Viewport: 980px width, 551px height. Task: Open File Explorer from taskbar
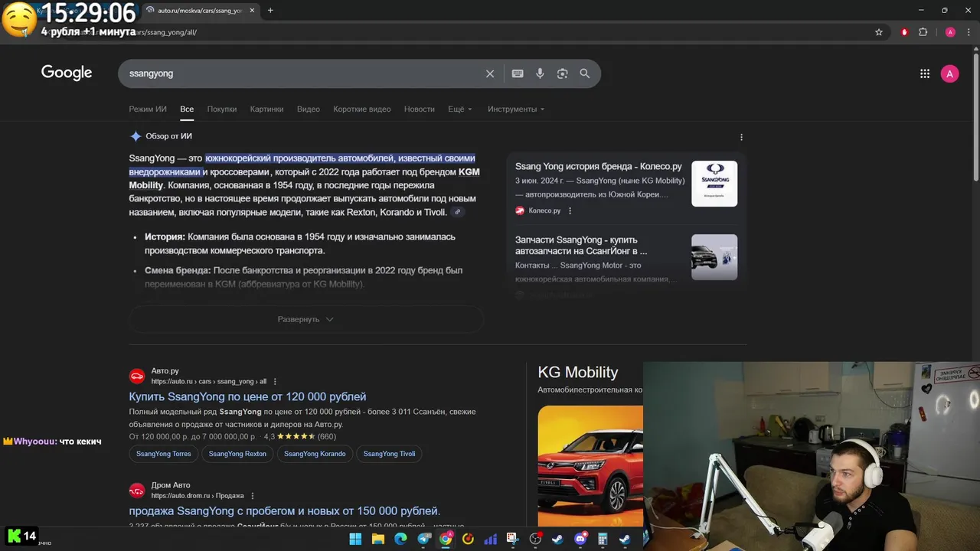pyautogui.click(x=377, y=539)
